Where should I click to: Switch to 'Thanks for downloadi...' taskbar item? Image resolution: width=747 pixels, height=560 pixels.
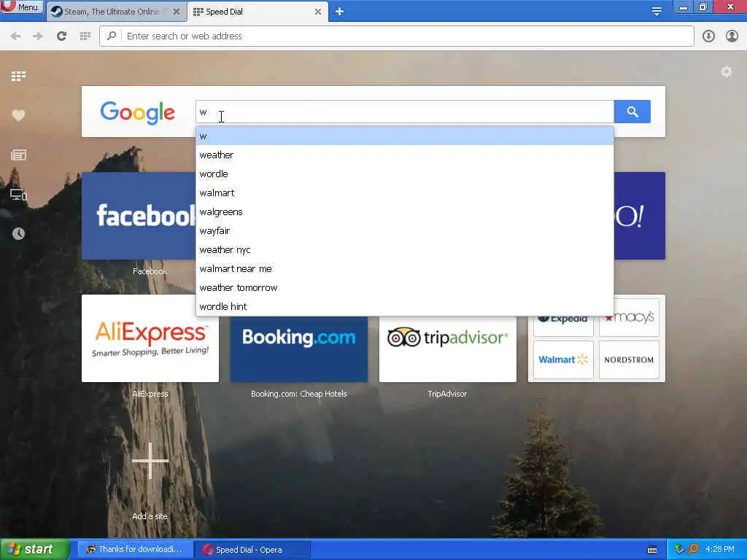pos(134,550)
